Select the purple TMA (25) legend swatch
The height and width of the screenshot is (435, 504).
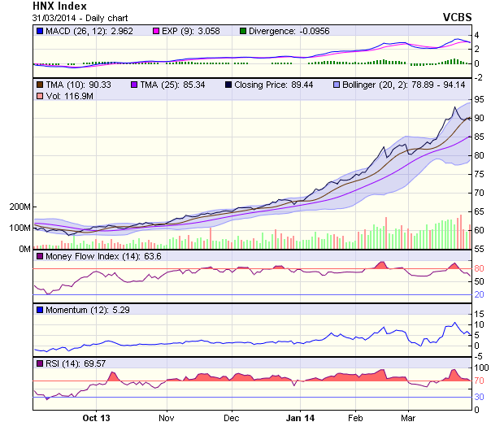[x=133, y=84]
